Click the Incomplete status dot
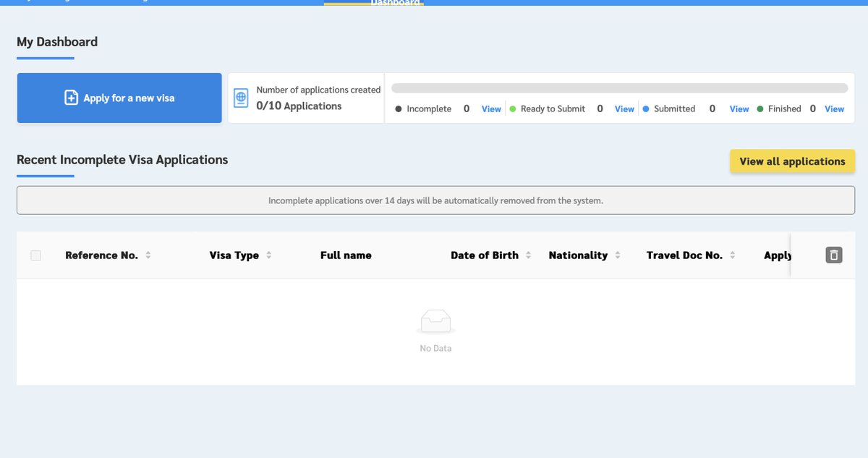868x458 pixels. [x=399, y=109]
